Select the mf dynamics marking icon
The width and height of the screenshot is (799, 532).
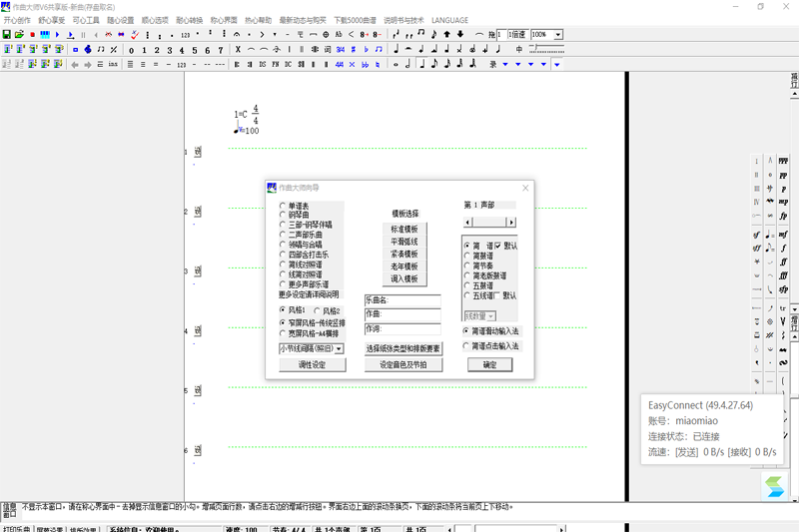(x=783, y=234)
